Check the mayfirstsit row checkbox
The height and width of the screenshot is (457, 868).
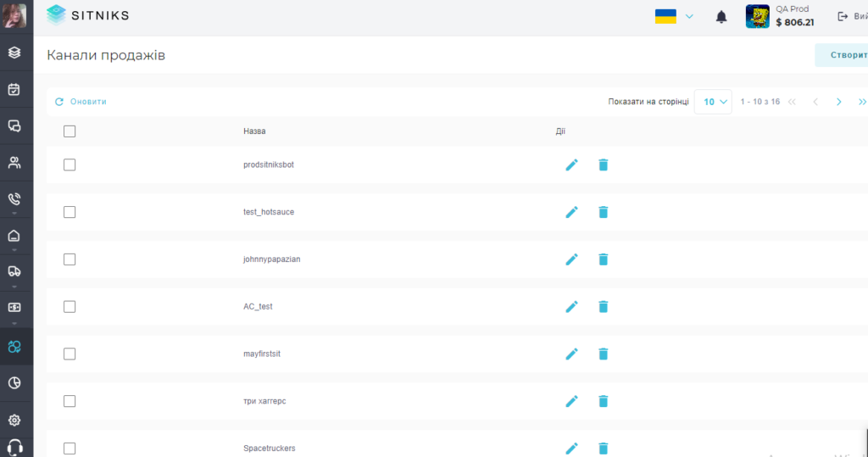(70, 354)
